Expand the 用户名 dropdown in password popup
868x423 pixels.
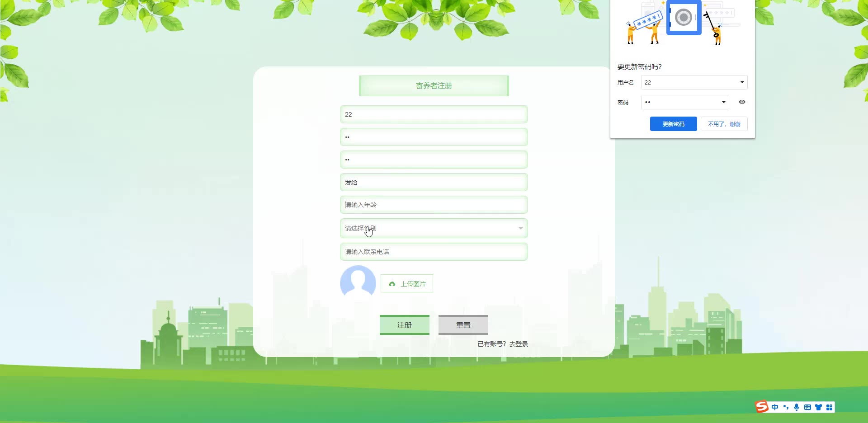(742, 82)
